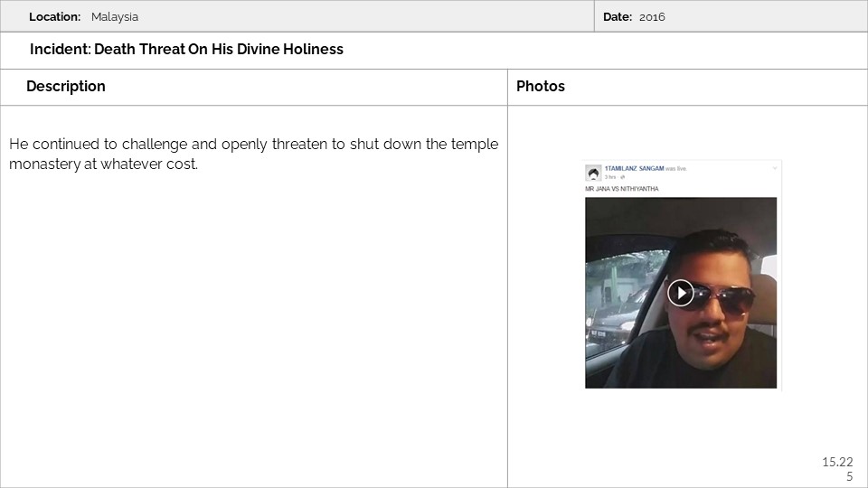Click the description paragraph text
Viewport: 868px width, 488px height.
tap(253, 154)
